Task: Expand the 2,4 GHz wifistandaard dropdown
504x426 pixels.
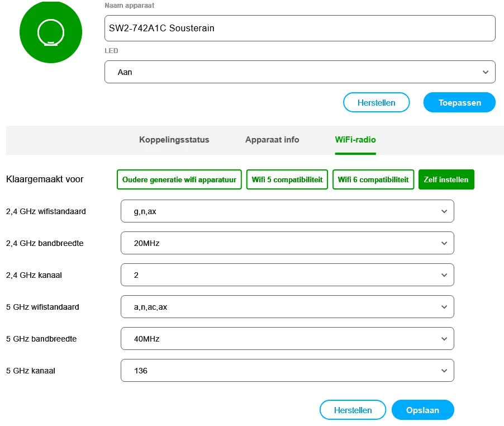Action: coord(287,211)
